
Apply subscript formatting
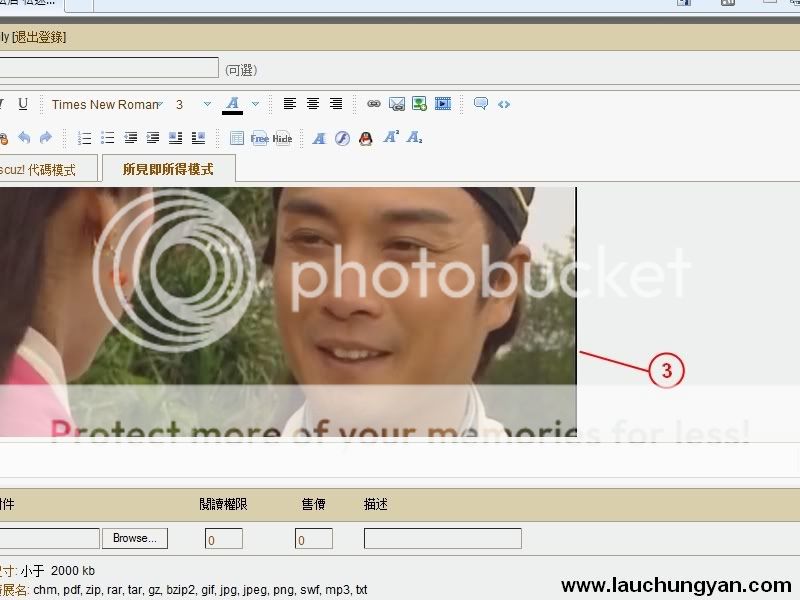[x=414, y=137]
